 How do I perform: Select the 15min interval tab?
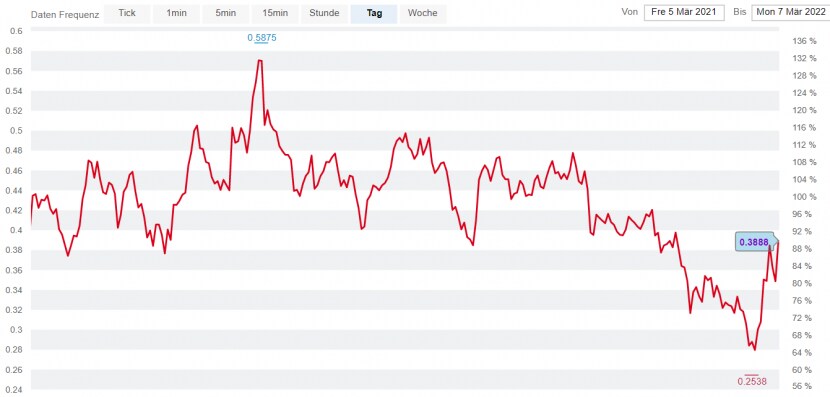coord(275,14)
